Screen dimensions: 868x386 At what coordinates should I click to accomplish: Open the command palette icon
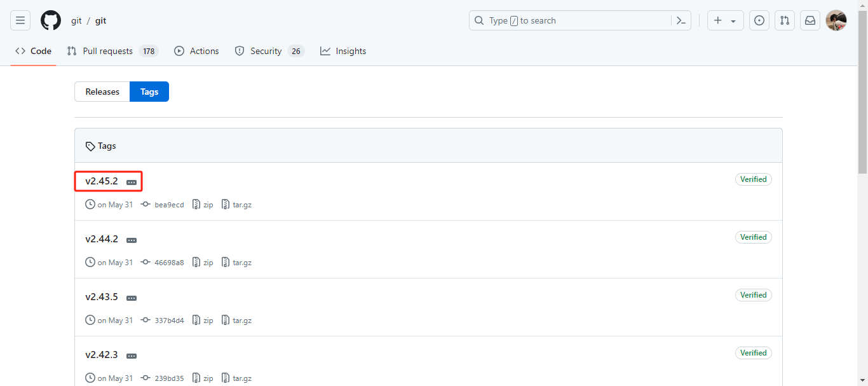coord(681,20)
